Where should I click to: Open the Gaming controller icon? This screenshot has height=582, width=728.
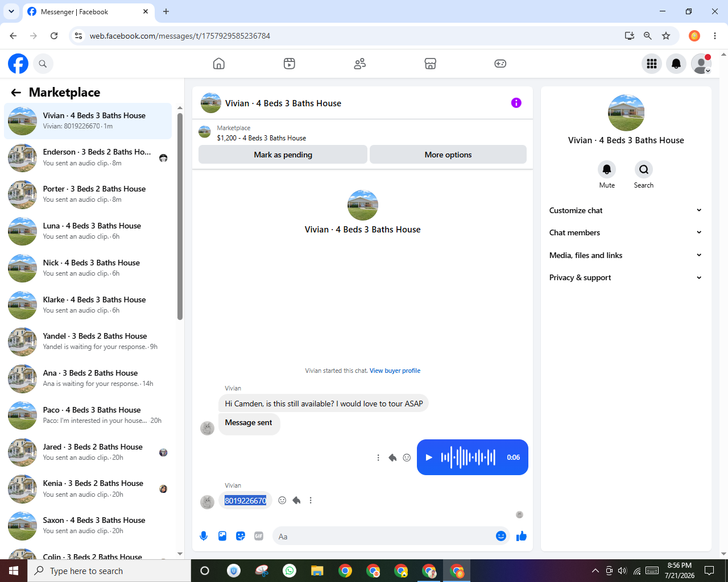[500, 64]
